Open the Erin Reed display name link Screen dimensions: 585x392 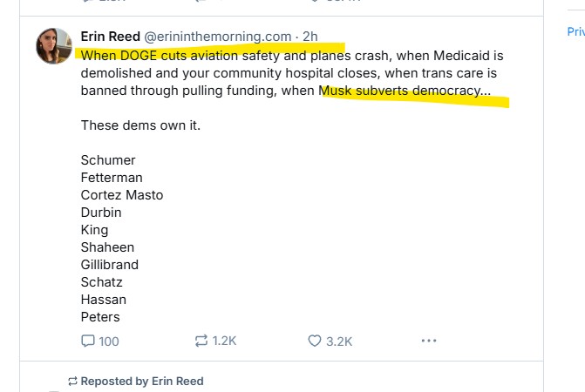click(x=110, y=37)
